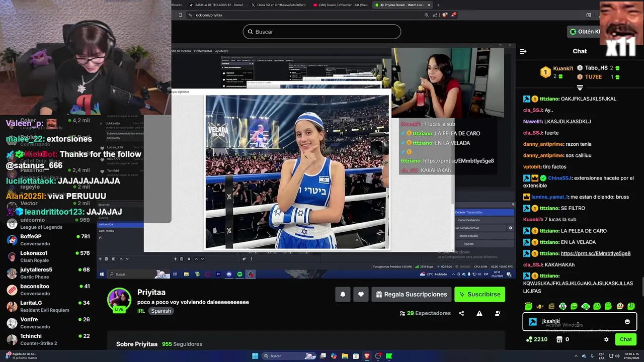Image resolution: width=644 pixels, height=362 pixels.
Task: Click the heart follow icon
Action: (x=361, y=294)
